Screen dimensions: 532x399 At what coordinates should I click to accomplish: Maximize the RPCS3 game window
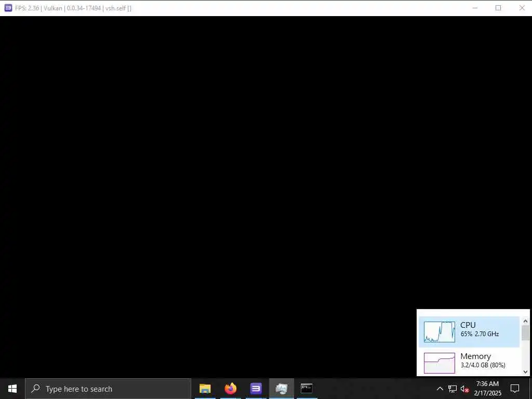tap(498, 8)
